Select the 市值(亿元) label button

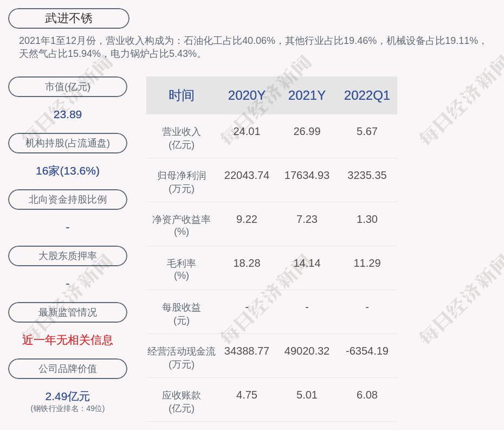pos(68,87)
